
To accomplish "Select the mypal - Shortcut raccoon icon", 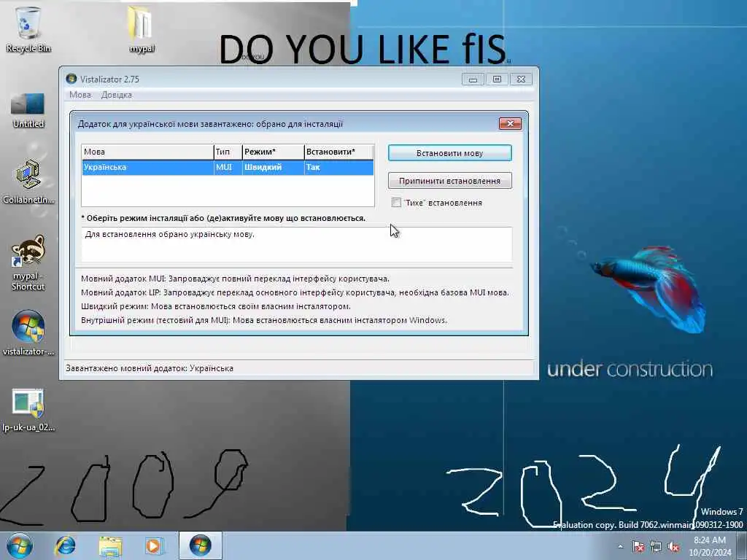I will point(28,262).
